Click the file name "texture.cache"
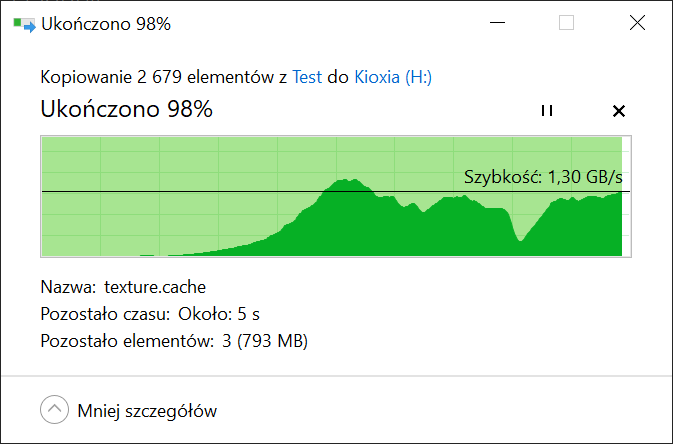673x444 pixels. point(155,287)
